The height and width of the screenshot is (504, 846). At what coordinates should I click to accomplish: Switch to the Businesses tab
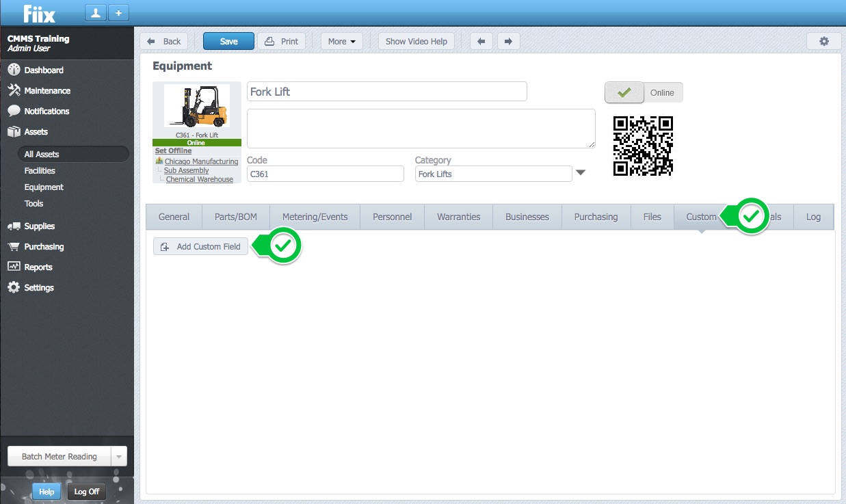[x=527, y=217]
